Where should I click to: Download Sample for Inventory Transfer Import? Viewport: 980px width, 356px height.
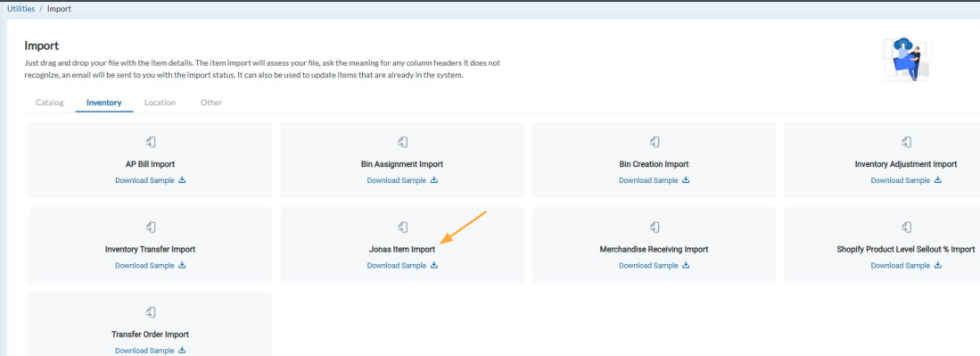tap(144, 265)
